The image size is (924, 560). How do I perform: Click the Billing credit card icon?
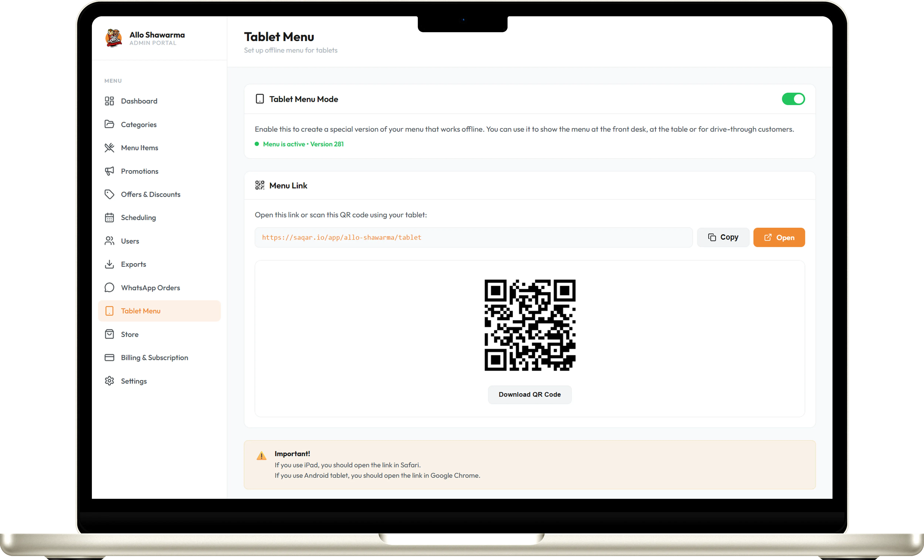click(x=109, y=357)
